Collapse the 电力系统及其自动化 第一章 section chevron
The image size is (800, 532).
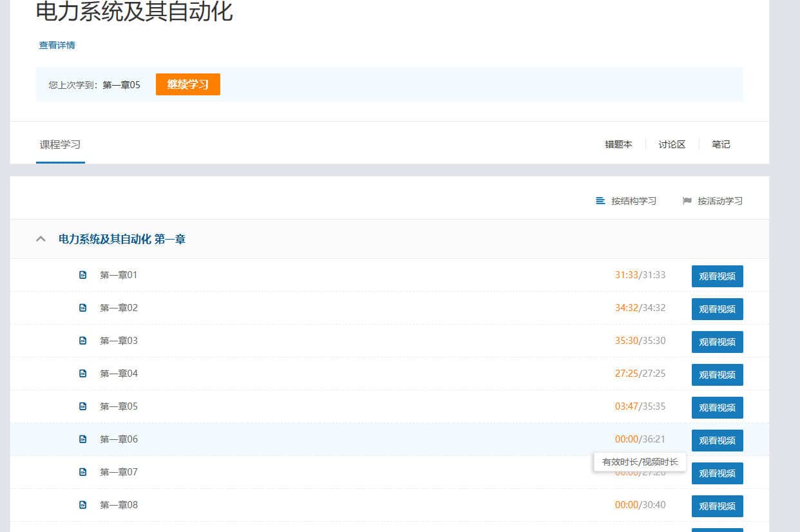(x=41, y=239)
